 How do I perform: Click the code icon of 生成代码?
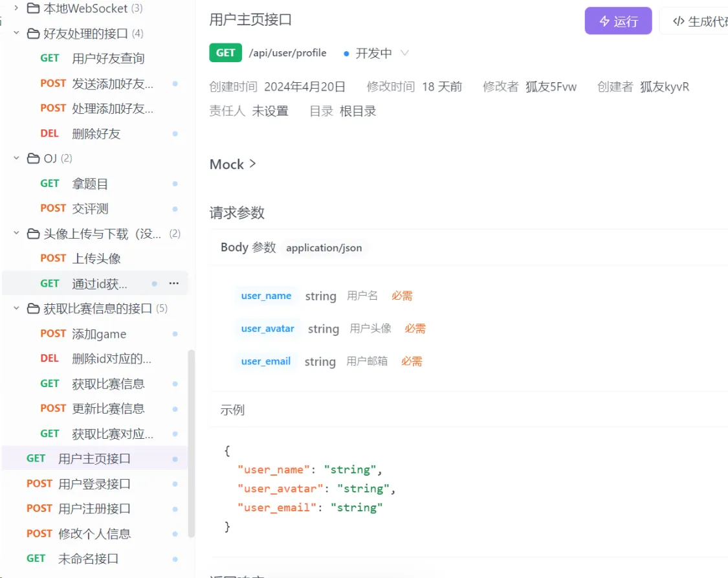(x=678, y=21)
